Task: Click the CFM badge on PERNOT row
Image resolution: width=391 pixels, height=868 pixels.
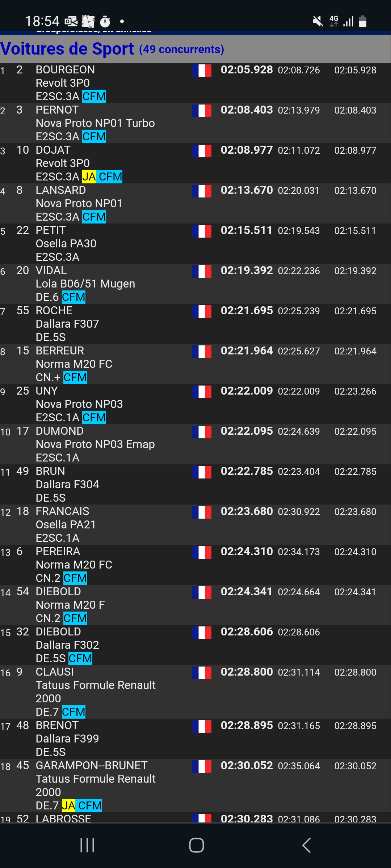Action: [x=94, y=137]
